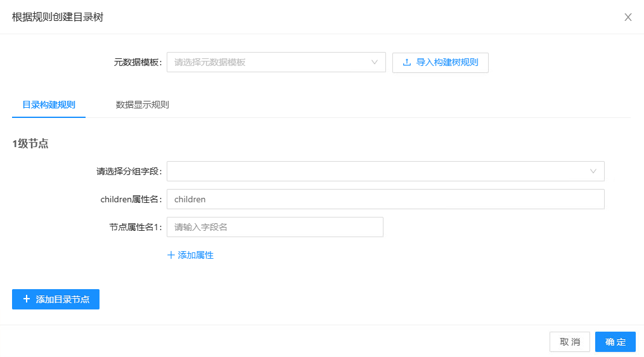The image size is (644, 357).
Task: Open the 元数据模板 dropdown
Action: coord(276,62)
